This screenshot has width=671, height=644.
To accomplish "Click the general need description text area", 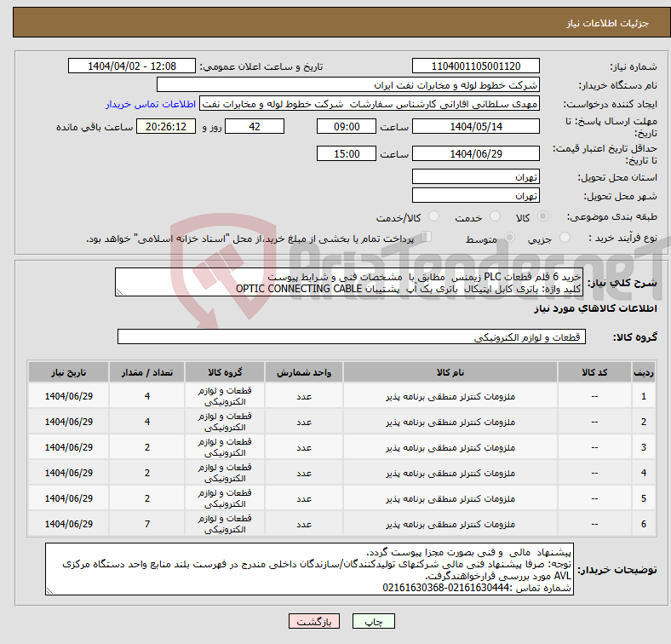I will (349, 282).
